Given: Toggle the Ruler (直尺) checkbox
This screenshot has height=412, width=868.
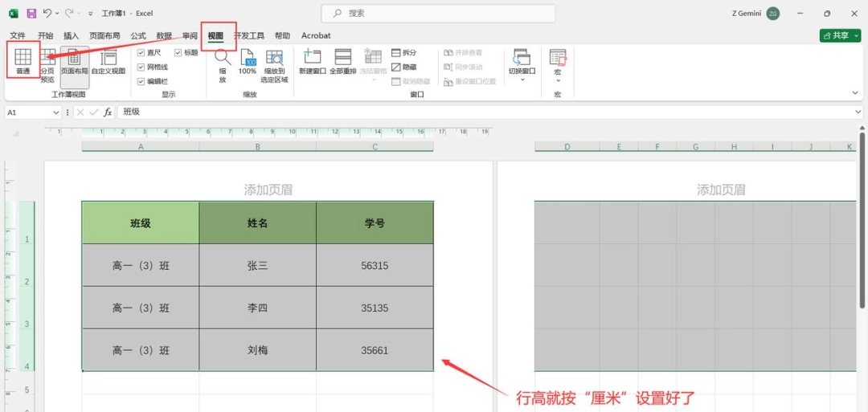Looking at the screenshot, I should pyautogui.click(x=141, y=52).
